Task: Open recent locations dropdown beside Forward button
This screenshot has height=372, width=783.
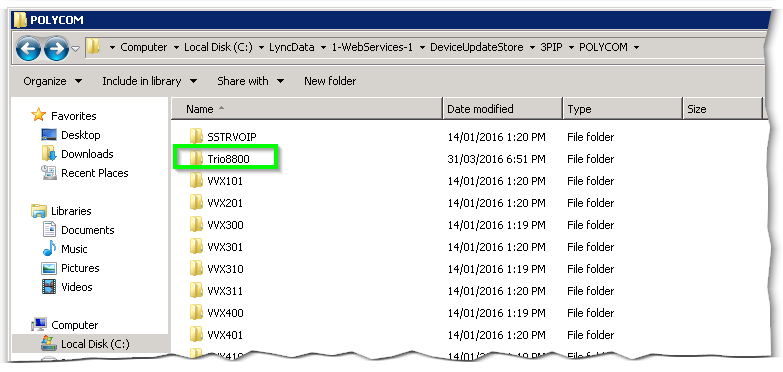Action: click(x=75, y=49)
